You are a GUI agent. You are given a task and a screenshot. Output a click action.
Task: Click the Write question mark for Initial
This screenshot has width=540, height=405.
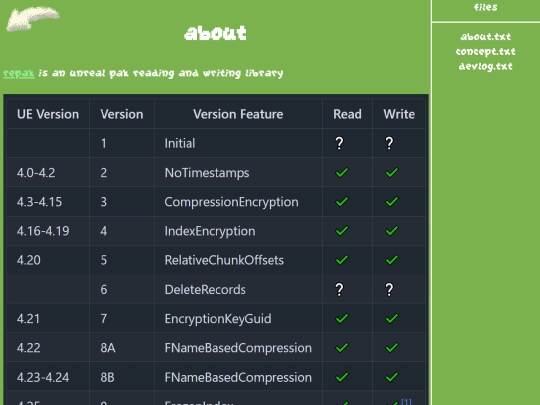(x=389, y=143)
